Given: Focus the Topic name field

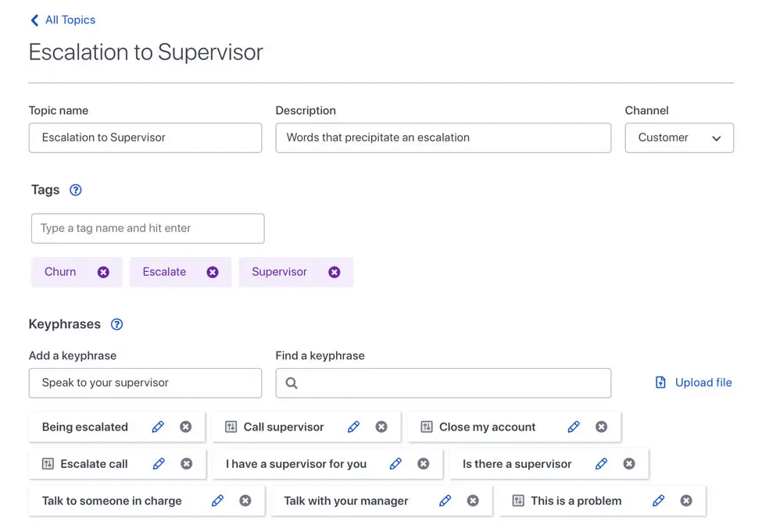Looking at the screenshot, I should pyautogui.click(x=145, y=137).
